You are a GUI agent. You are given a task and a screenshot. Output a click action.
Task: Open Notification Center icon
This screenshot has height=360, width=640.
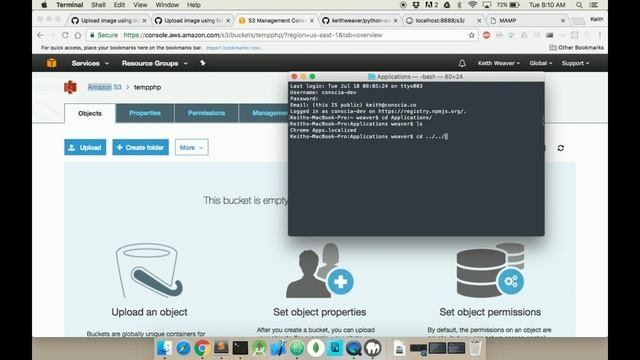593,5
